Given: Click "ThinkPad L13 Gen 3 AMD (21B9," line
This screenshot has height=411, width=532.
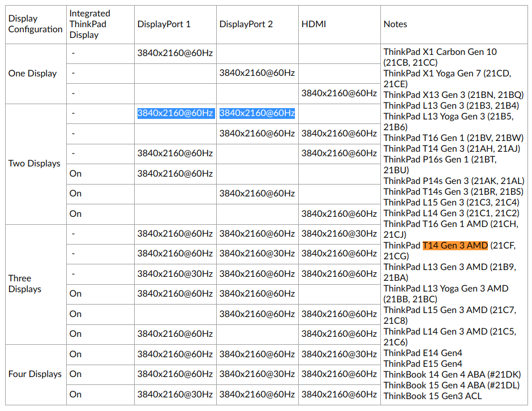Looking at the screenshot, I should (450, 267).
